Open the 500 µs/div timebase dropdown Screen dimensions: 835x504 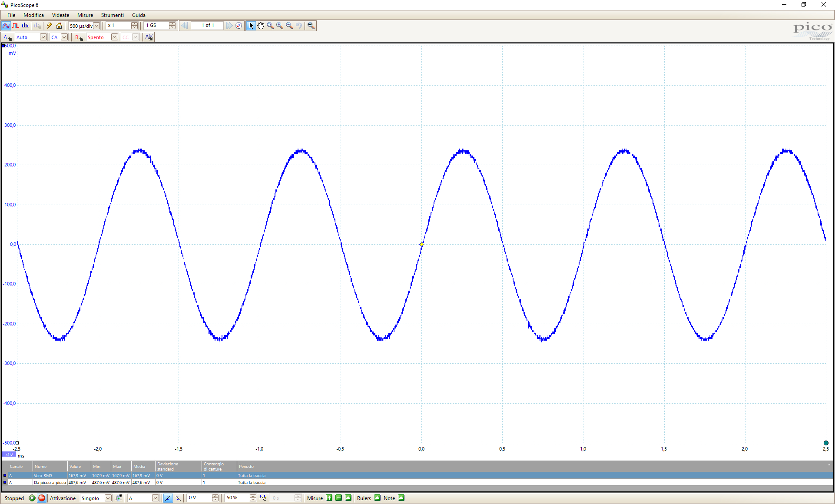[96, 26]
